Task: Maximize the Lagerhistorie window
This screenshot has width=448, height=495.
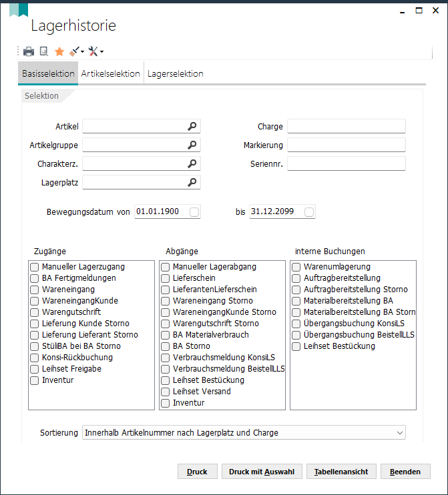Action: click(419, 11)
